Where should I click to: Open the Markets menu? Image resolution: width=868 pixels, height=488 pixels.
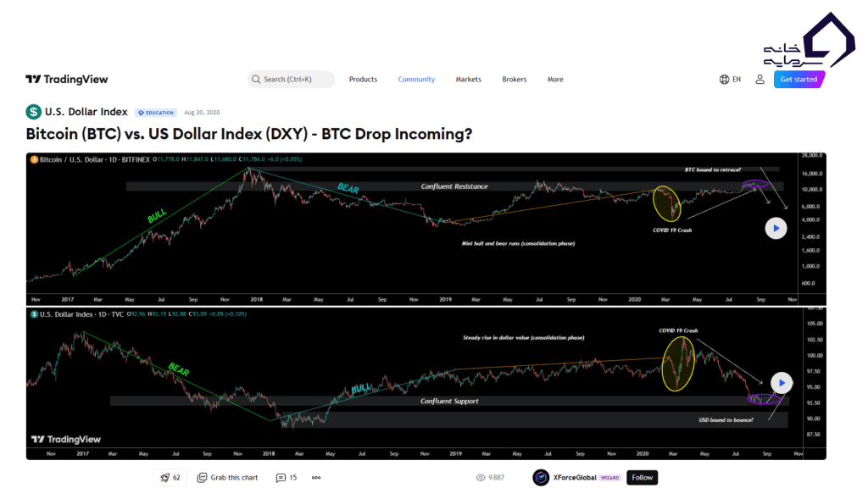[x=468, y=79]
